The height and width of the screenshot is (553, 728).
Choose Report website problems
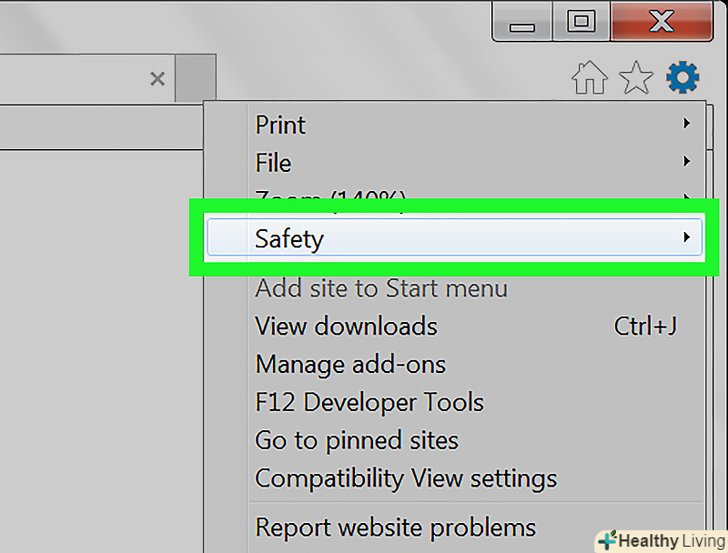pyautogui.click(x=395, y=526)
